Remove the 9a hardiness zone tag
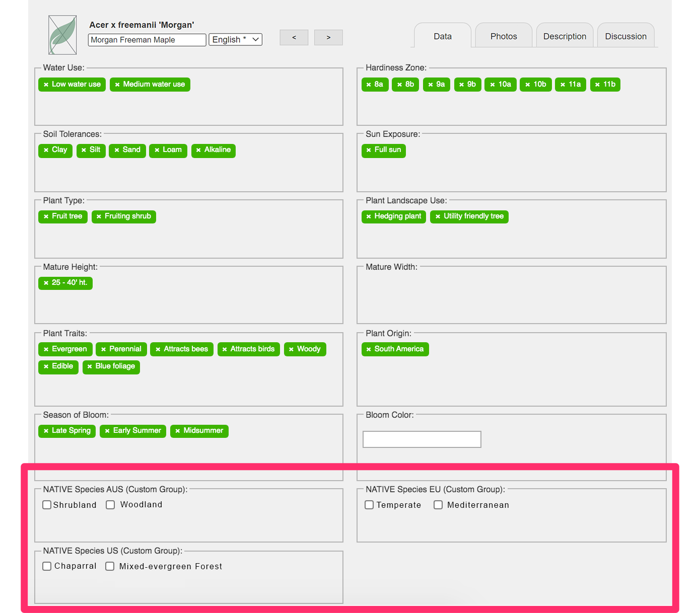Screen dimensions: 700x613 (x=431, y=85)
